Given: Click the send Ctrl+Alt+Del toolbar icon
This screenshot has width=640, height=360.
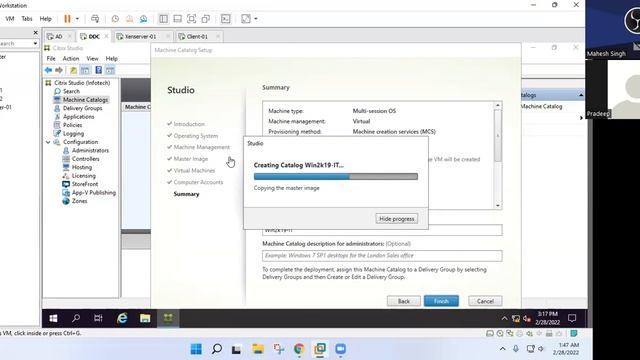Looking at the screenshot, I should pos(95,19).
